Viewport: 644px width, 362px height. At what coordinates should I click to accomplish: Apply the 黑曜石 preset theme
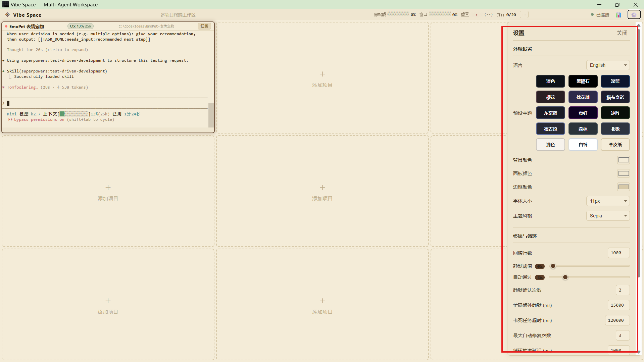click(583, 81)
